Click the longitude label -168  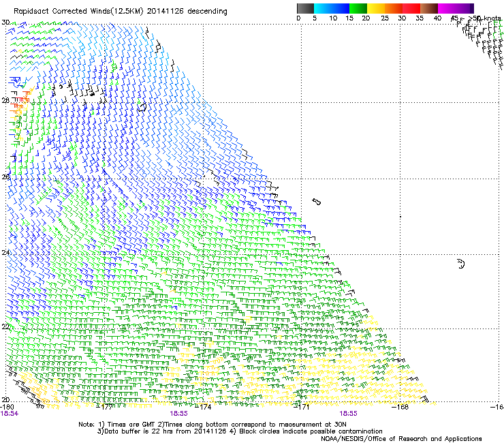(400, 407)
